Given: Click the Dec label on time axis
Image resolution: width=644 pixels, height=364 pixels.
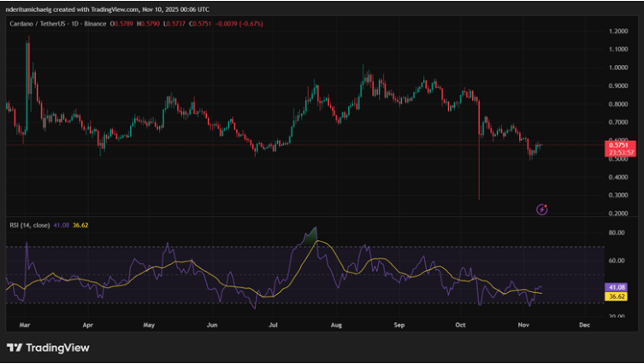Looking at the screenshot, I should (584, 326).
